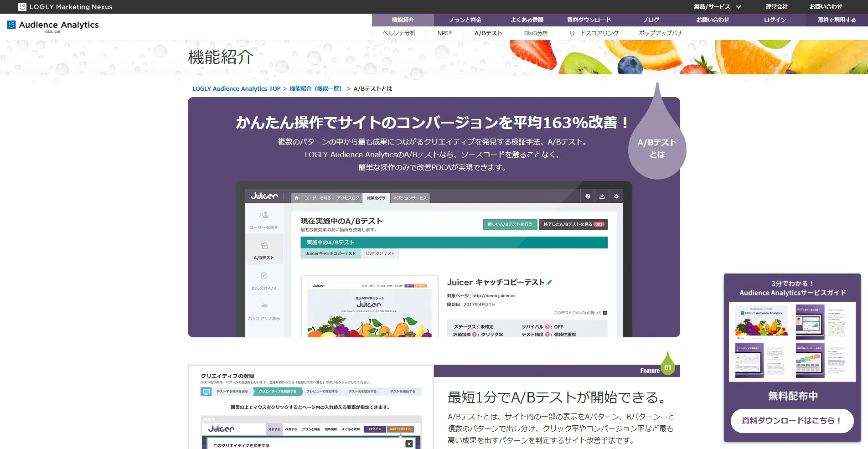Click the 機能紹介 page heading
The image size is (868, 449).
tap(221, 57)
